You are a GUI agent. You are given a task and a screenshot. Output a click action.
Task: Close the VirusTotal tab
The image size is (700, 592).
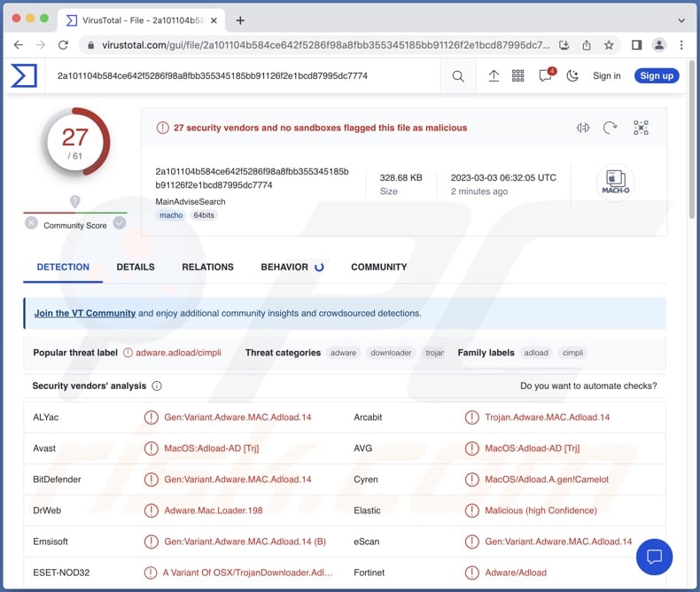click(x=214, y=20)
